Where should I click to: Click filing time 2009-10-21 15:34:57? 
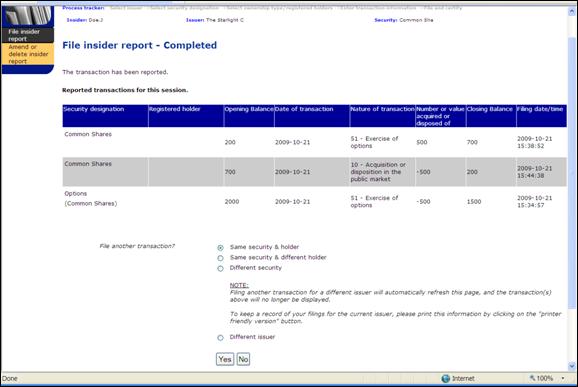click(535, 202)
